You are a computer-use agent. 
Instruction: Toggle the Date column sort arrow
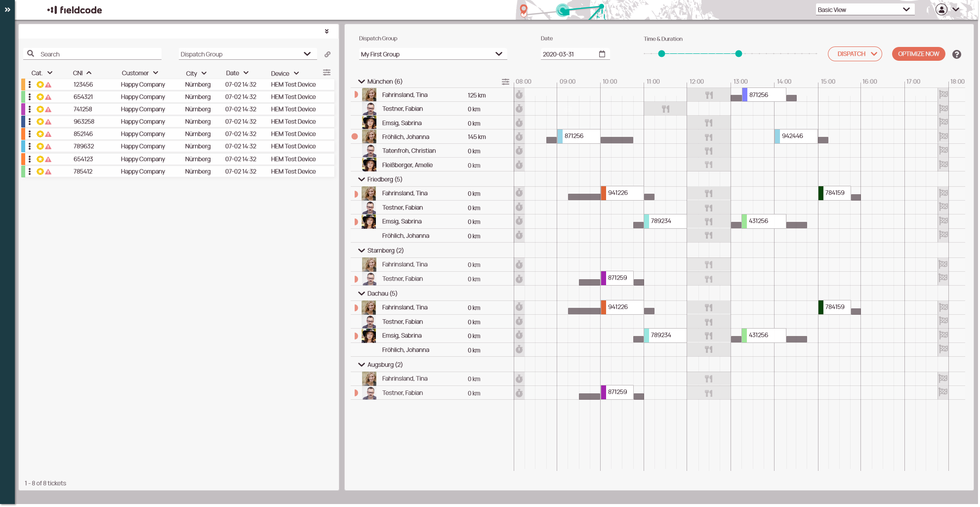coord(246,73)
